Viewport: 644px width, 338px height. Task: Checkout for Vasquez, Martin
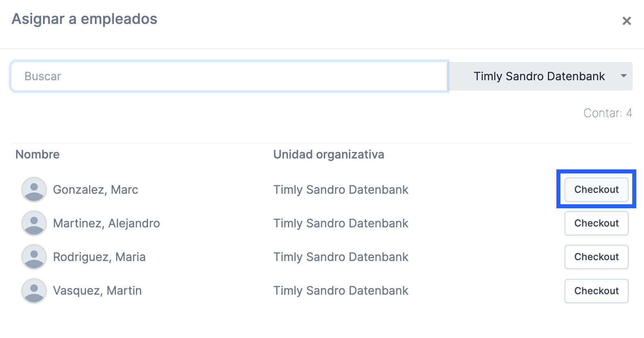coord(597,291)
